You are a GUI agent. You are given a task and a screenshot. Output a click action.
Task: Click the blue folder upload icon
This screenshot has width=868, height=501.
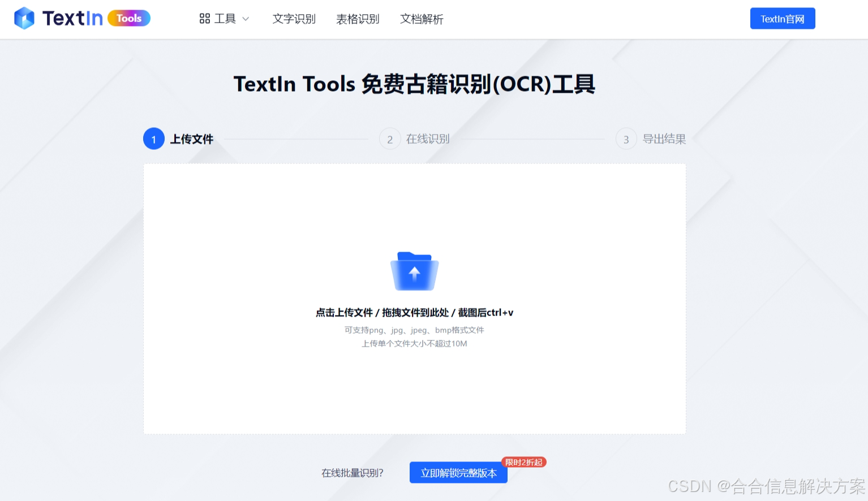(x=415, y=271)
